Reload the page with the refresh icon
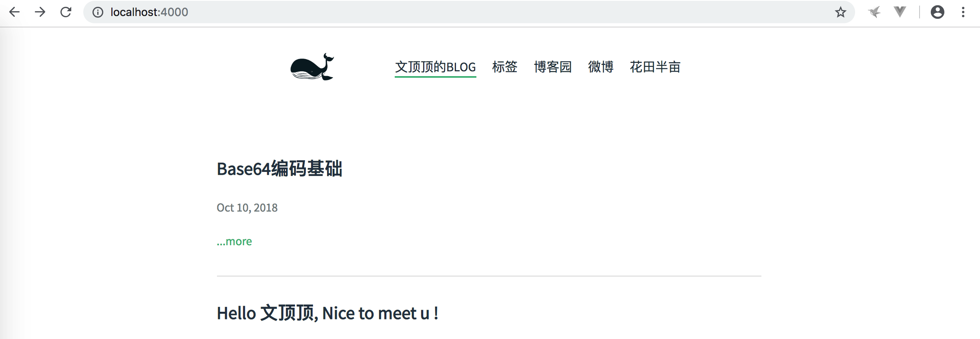Viewport: 980px width, 339px height. click(x=66, y=12)
